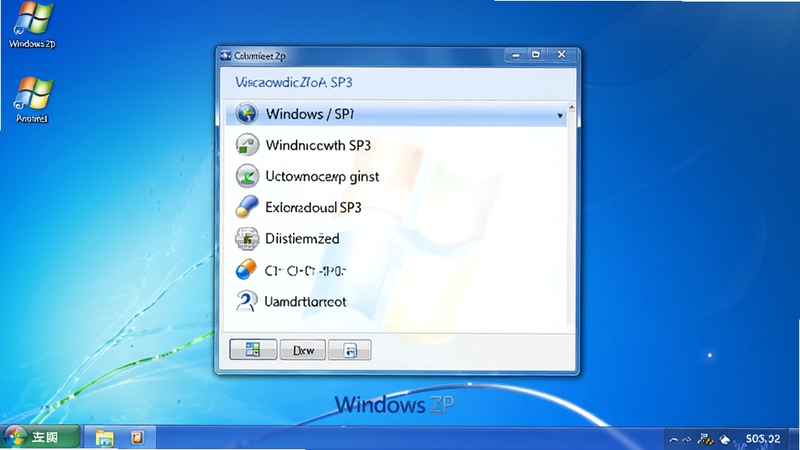Select the Windows / SP1 globe icon
This screenshot has height=450, width=800.
click(246, 113)
